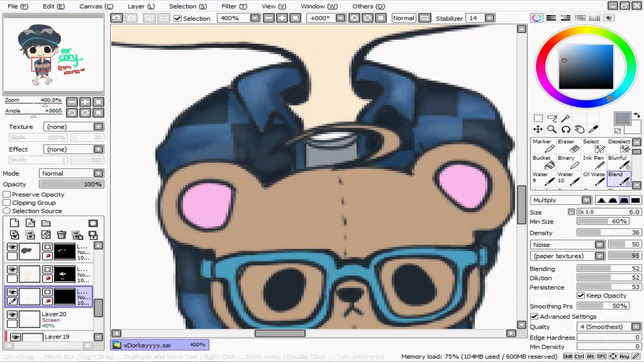Create a new normal layer
644x362 pixels.
tap(15, 223)
